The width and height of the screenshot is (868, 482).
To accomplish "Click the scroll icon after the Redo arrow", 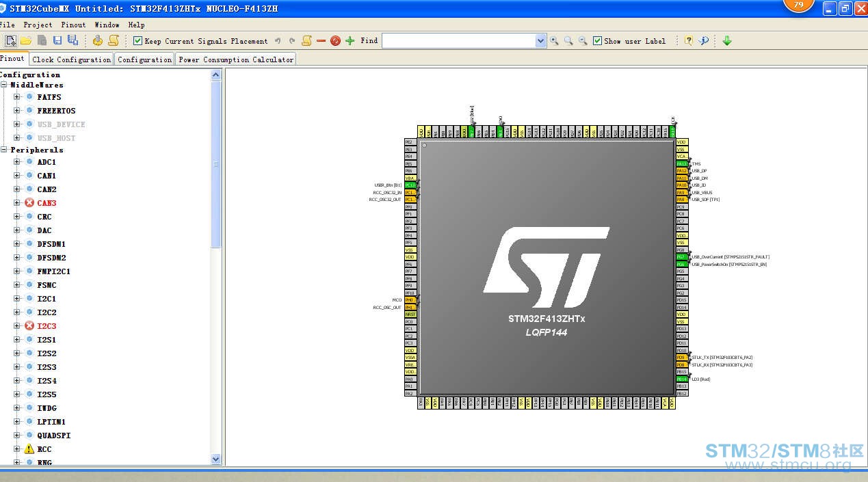I will click(306, 41).
